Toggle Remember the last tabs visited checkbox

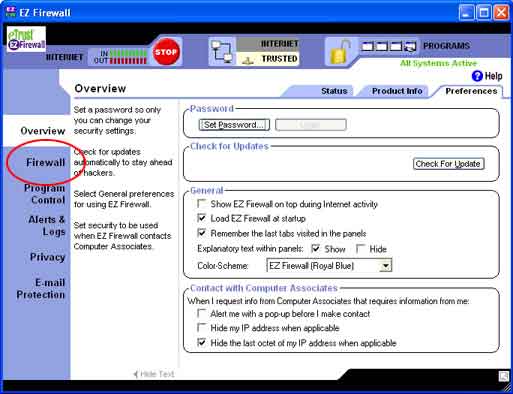tap(201, 233)
